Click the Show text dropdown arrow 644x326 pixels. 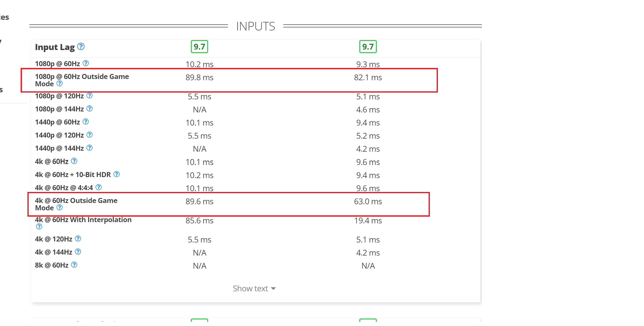(273, 289)
